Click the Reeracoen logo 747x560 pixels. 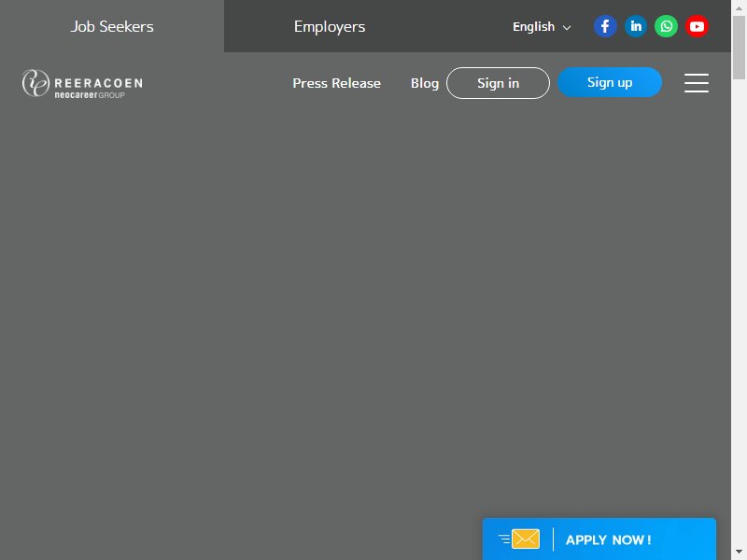[x=82, y=84]
